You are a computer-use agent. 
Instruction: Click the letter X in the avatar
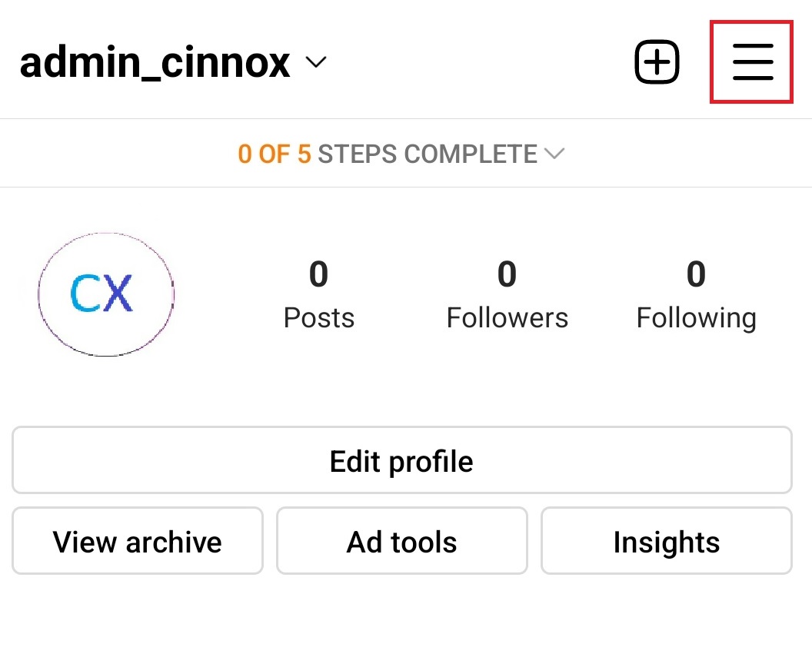coord(118,293)
